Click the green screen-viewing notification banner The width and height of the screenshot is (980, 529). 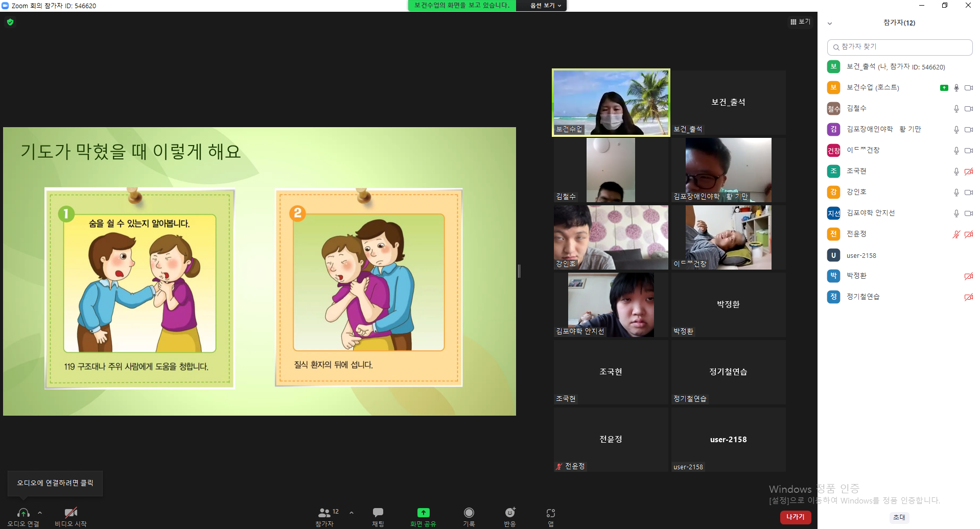462,6
